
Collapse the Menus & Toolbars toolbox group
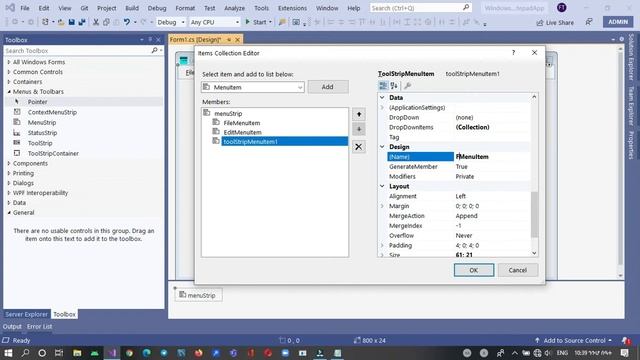(9, 92)
